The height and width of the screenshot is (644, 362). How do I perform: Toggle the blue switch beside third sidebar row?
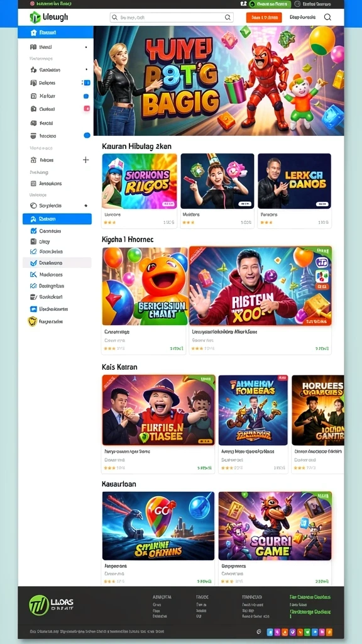tap(86, 83)
